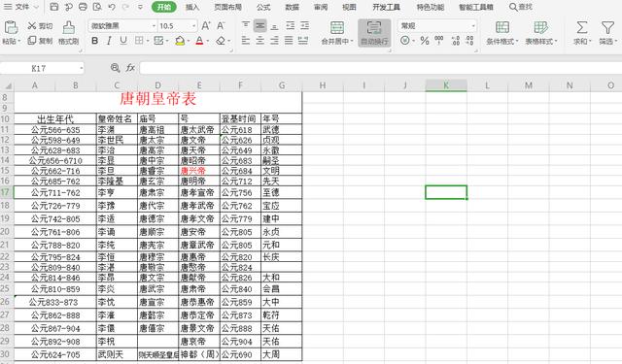
Task: Click the distributed alignment icon
Action: tap(303, 41)
